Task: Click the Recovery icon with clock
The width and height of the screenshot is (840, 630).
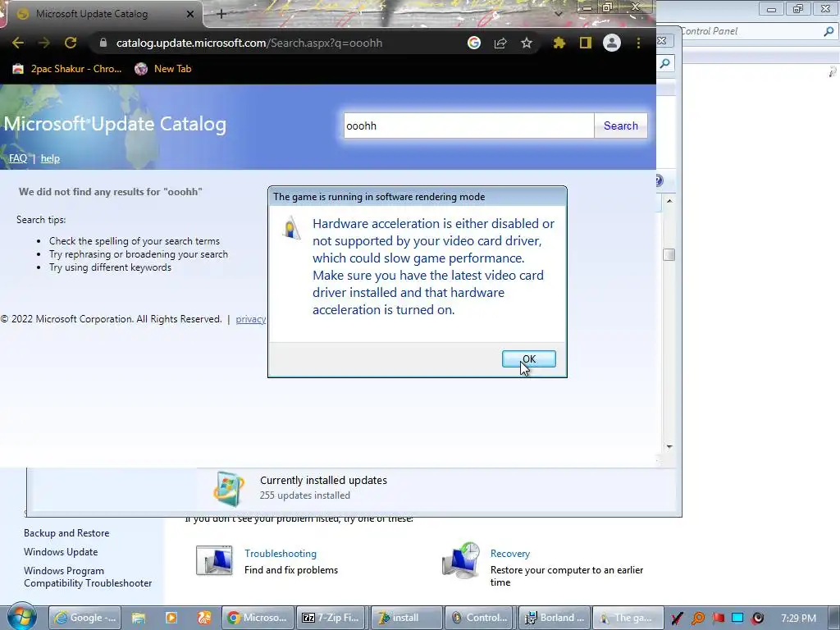Action: pyautogui.click(x=461, y=560)
